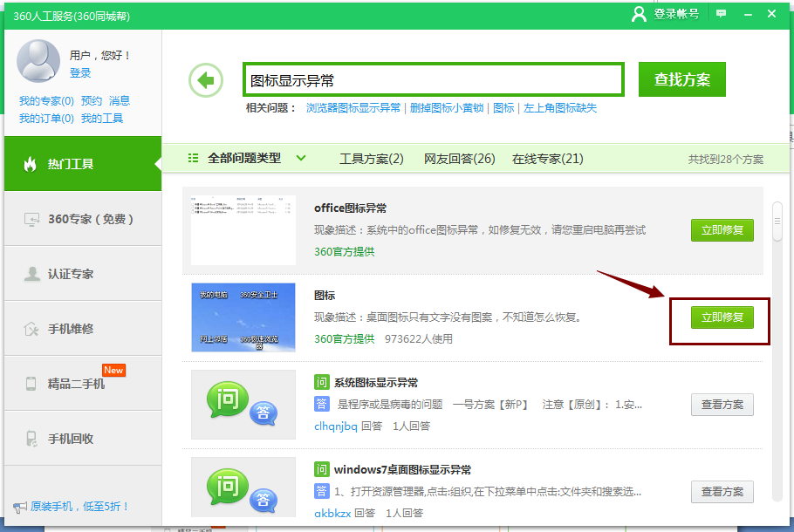Click the 登录 link under the greeting
The image size is (794, 532).
coord(80,73)
